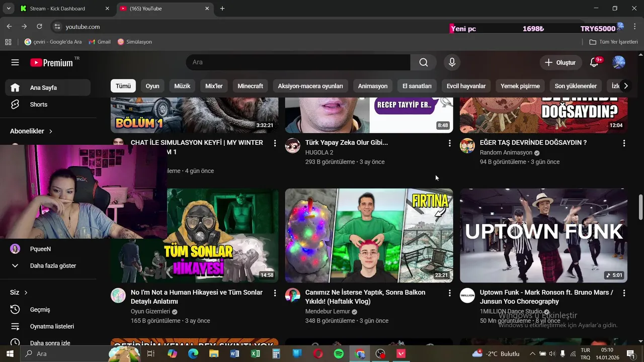
Task: Open the Tüm Yer İşaretleri folder
Action: [614, 42]
